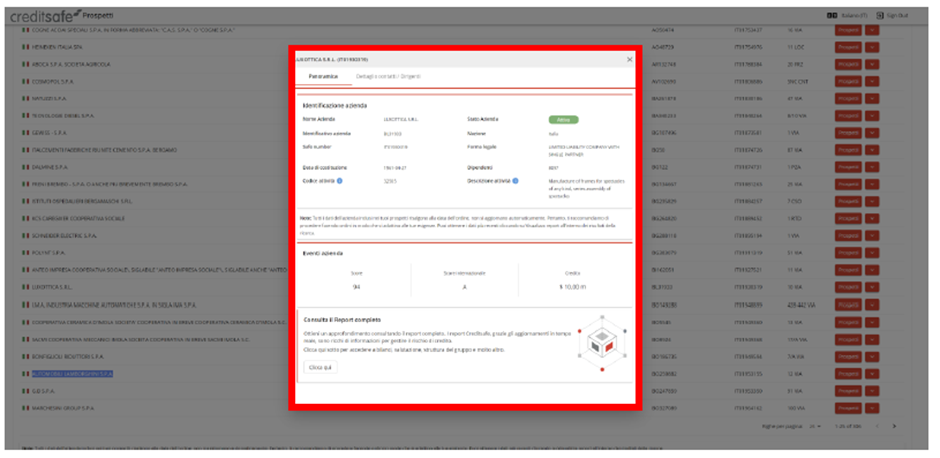Click the Score value 94

[356, 287]
